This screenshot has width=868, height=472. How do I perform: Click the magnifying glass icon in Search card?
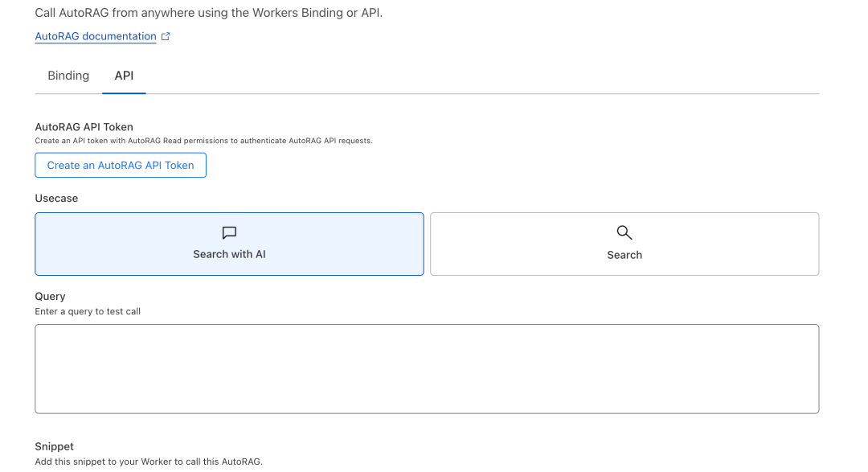tap(624, 232)
